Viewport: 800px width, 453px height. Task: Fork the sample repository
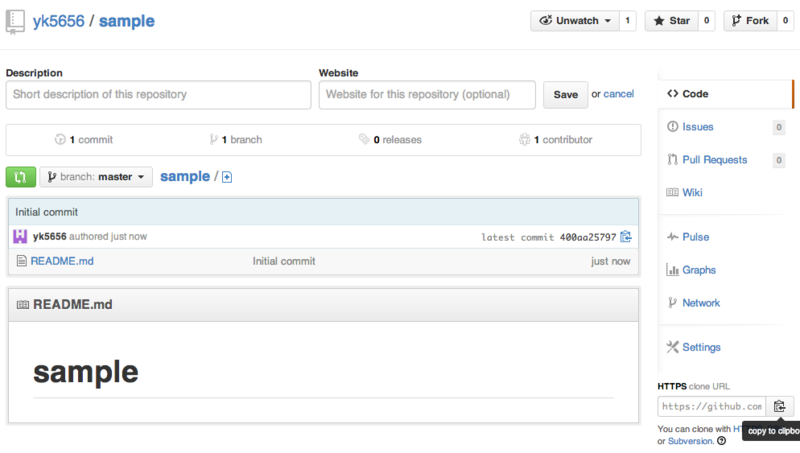click(x=750, y=21)
